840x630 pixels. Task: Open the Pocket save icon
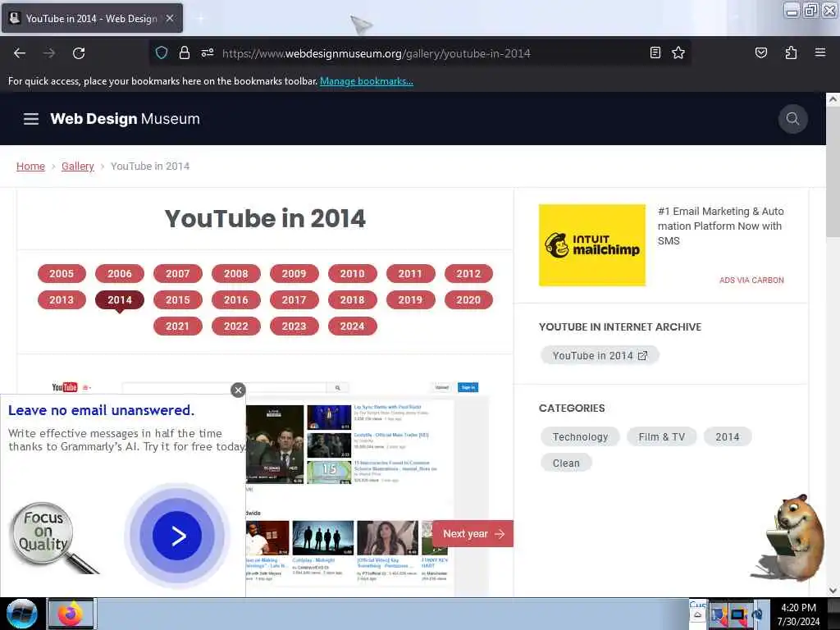coord(761,52)
